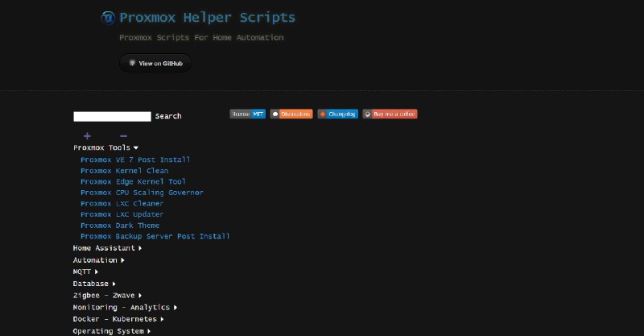The height and width of the screenshot is (336, 644).
Task: Expand the Monitoring - Analytics section
Action: point(125,307)
